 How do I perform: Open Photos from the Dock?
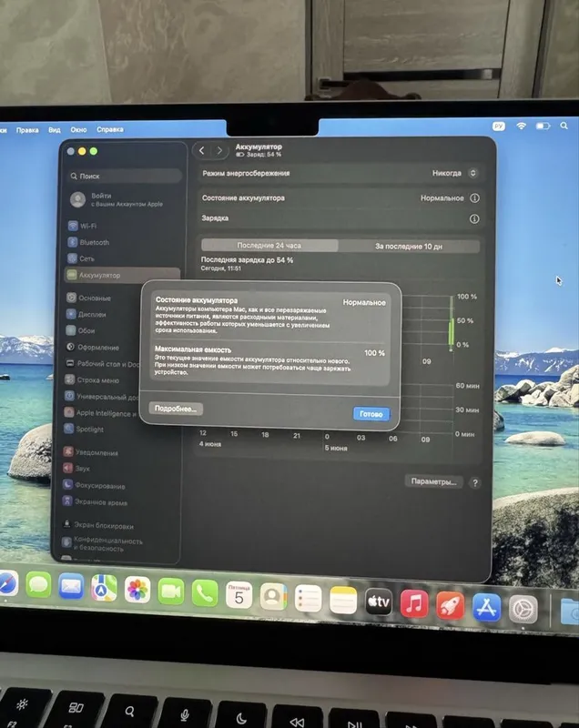[x=137, y=590]
